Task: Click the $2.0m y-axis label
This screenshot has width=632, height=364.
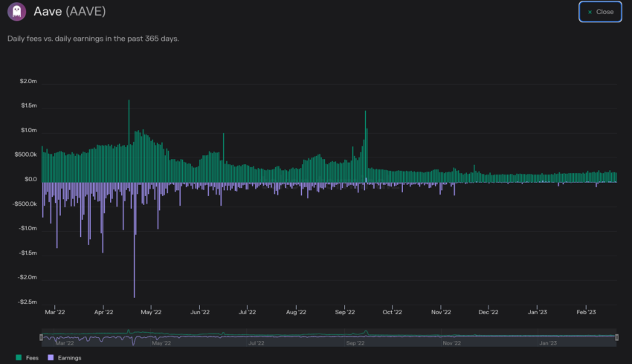Action: pyautogui.click(x=28, y=81)
